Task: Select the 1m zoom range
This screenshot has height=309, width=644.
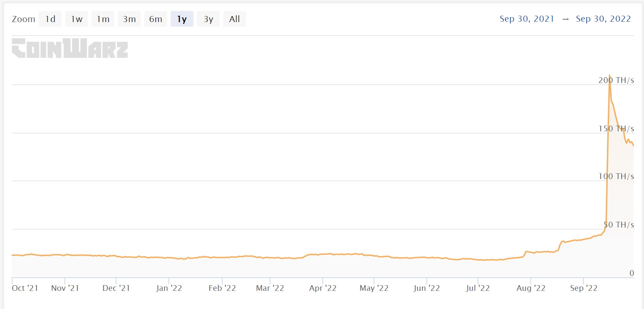Action: click(103, 19)
